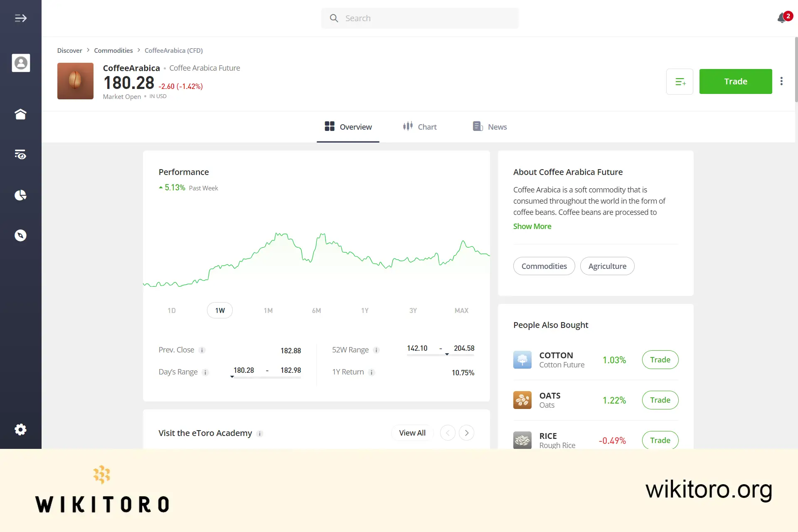Click the settings gear icon in sidebar

click(x=21, y=429)
